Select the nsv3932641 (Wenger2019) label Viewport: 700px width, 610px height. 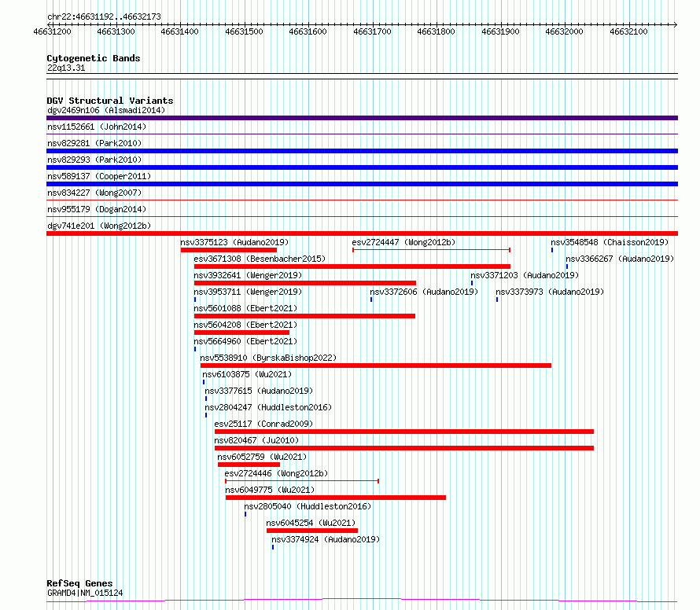248,275
